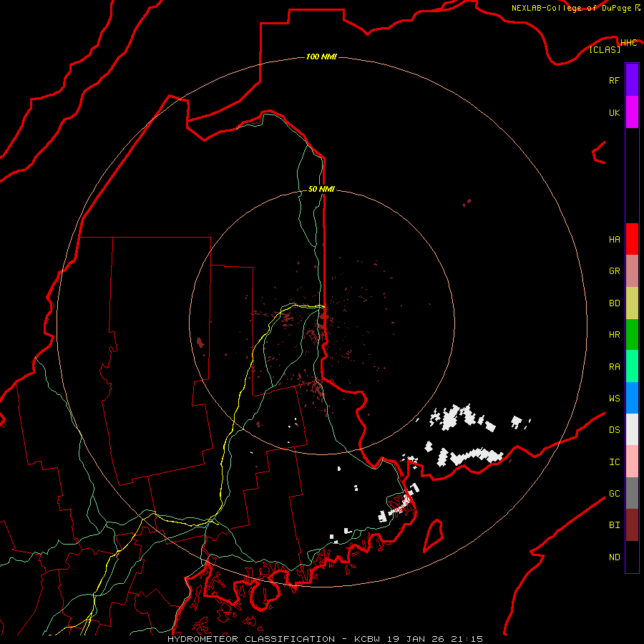The image size is (644, 644).
Task: Select the GR pink legend swatch
Action: coord(632,271)
